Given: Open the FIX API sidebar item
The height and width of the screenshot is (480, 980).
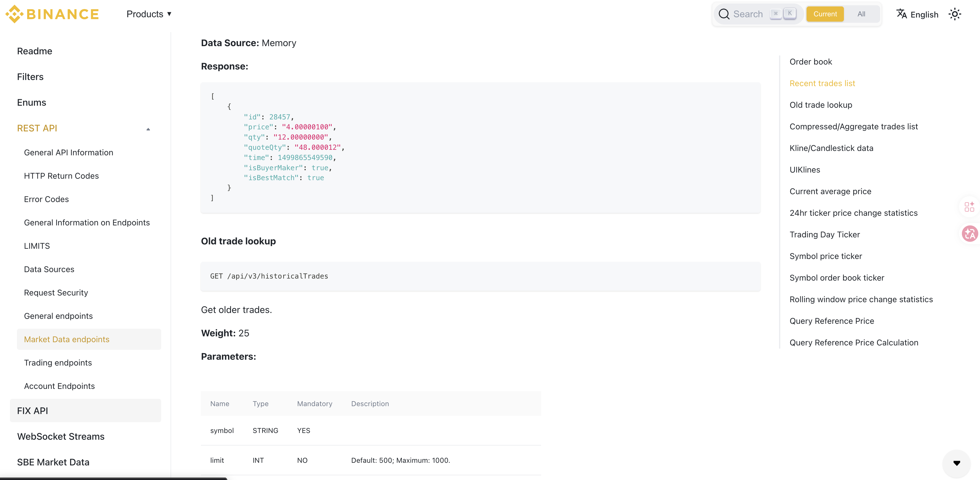Looking at the screenshot, I should click(32, 411).
